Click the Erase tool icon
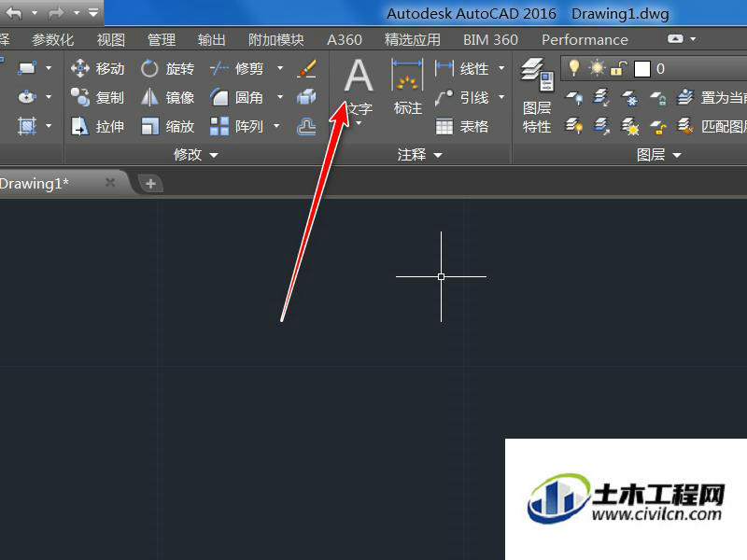Viewport: 747px width, 560px height. 306,68
